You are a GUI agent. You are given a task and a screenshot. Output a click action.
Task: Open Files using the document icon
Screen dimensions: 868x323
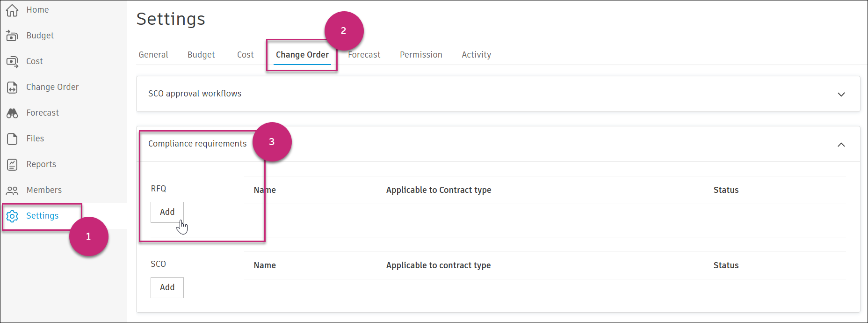pos(12,139)
